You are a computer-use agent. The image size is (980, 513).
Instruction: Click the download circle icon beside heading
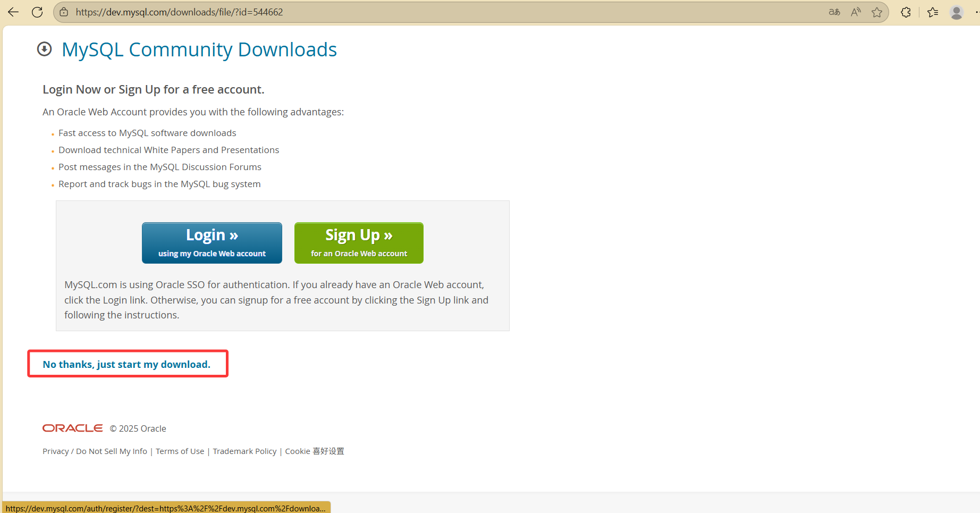pos(45,49)
